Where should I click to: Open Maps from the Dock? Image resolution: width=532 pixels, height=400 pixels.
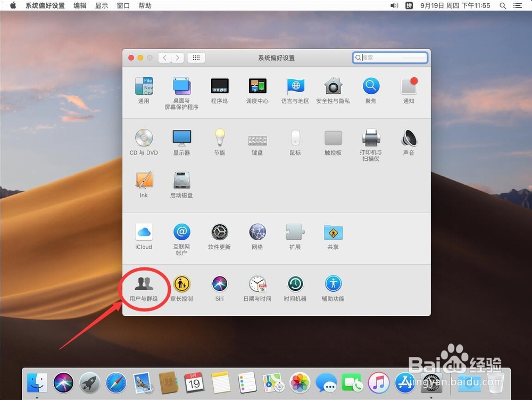273,382
